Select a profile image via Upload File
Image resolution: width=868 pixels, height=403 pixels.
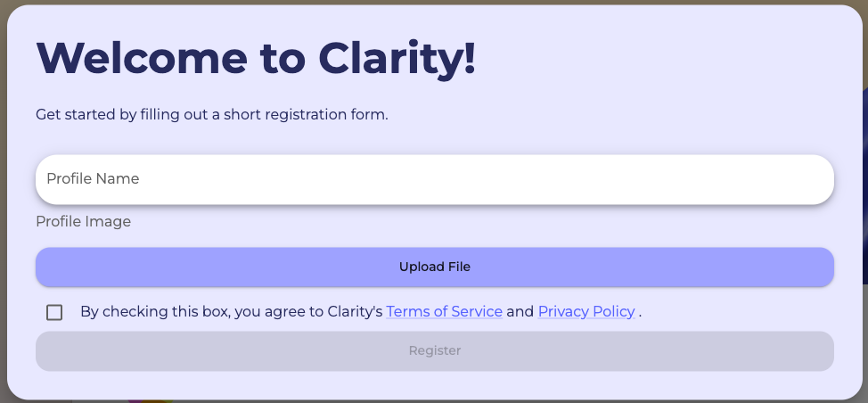(434, 267)
